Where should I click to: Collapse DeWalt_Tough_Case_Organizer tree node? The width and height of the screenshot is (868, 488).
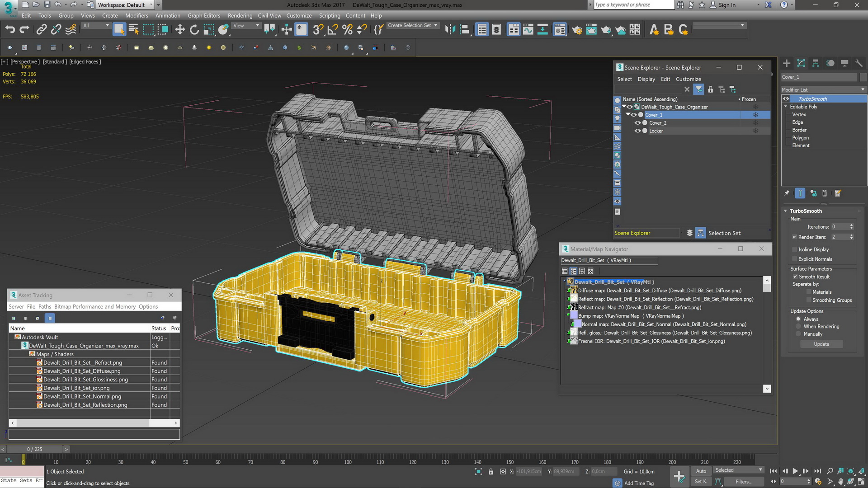click(x=624, y=107)
